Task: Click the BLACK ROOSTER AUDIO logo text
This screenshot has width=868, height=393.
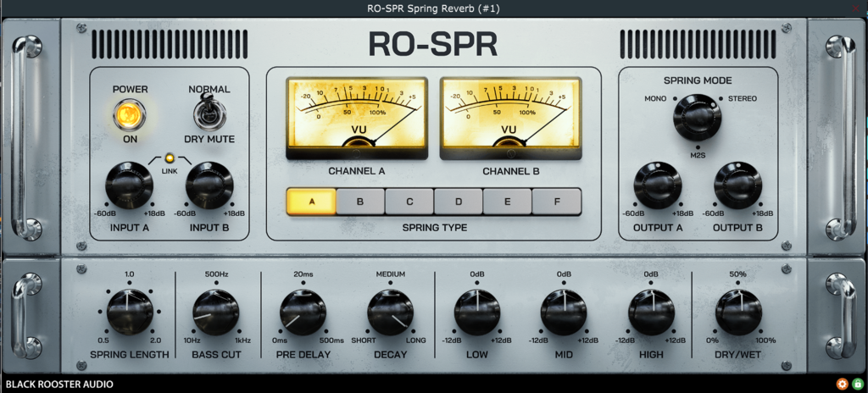Action: point(59,385)
